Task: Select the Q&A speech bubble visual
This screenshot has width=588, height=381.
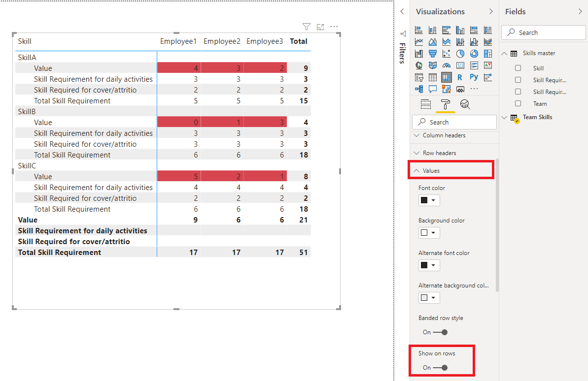Action: click(x=433, y=89)
